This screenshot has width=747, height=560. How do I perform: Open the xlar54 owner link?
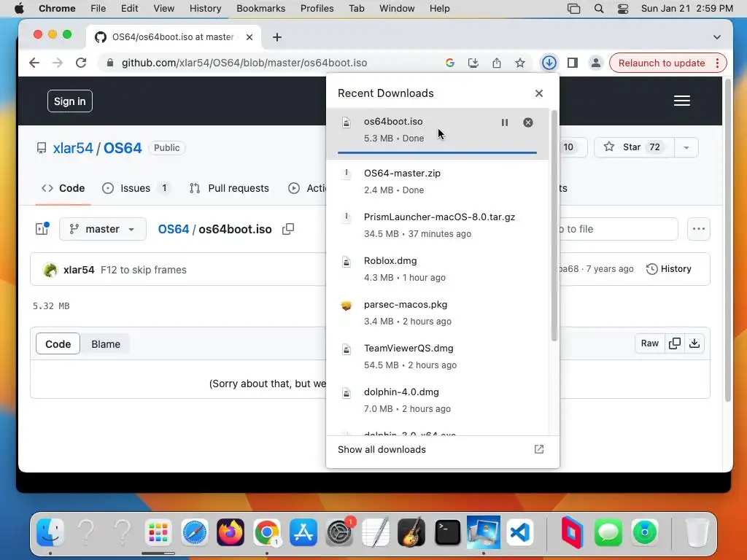73,148
